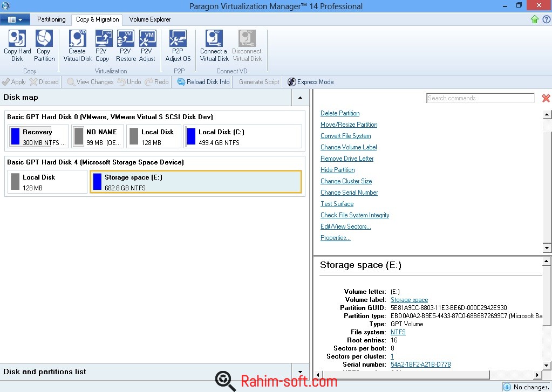Select Local Disk 128 MB on Disk 0
Screen dimensions: 552x392
tap(154, 136)
